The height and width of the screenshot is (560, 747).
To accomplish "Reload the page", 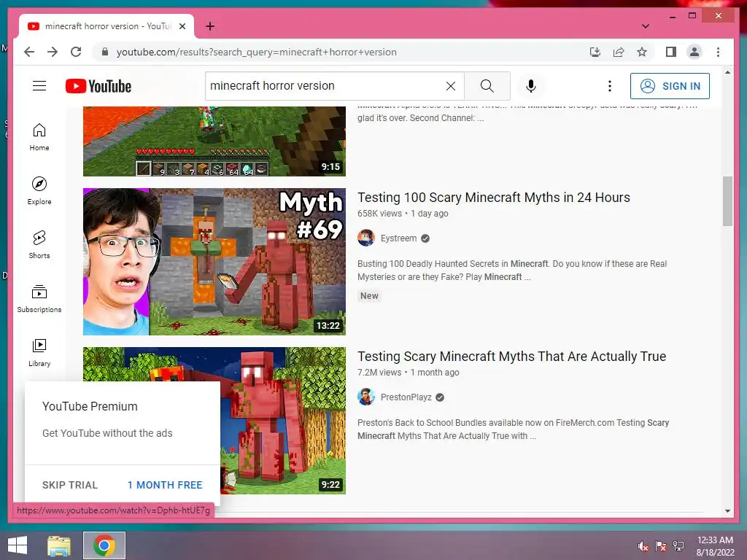I will (x=76, y=52).
